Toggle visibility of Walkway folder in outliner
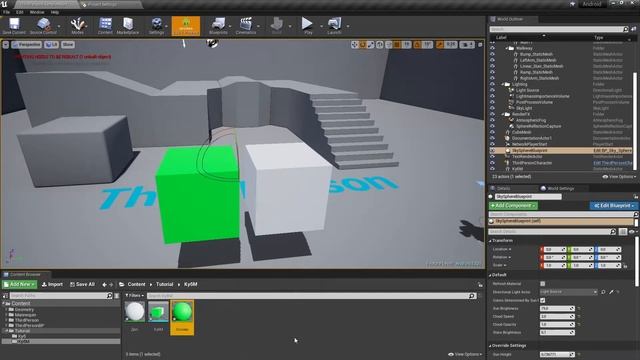Viewport: 640px width, 360px height. [492, 48]
